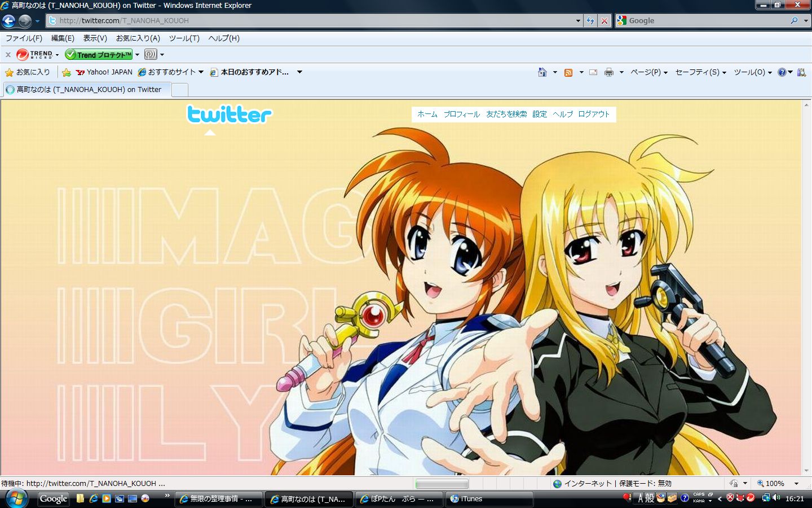Click the 16:21 taskbar clock
Image resolution: width=812 pixels, height=508 pixels.
[x=795, y=499]
